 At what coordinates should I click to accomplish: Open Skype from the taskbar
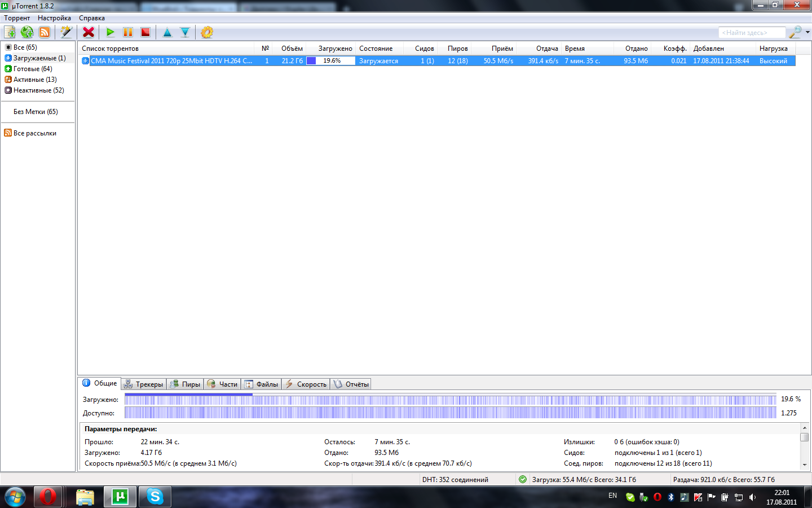pos(155,497)
